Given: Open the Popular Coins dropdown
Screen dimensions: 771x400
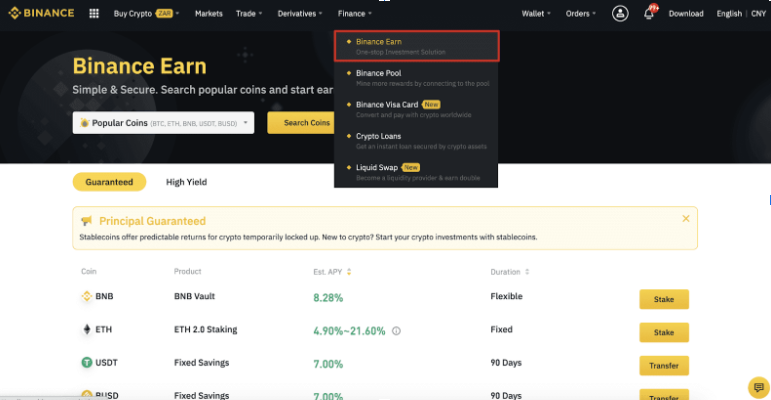Looking at the screenshot, I should tap(163, 123).
